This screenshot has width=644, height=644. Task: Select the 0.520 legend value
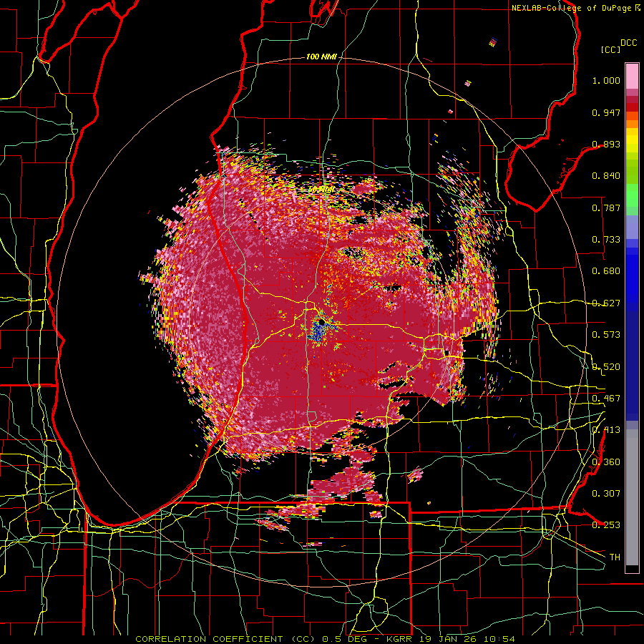[606, 366]
